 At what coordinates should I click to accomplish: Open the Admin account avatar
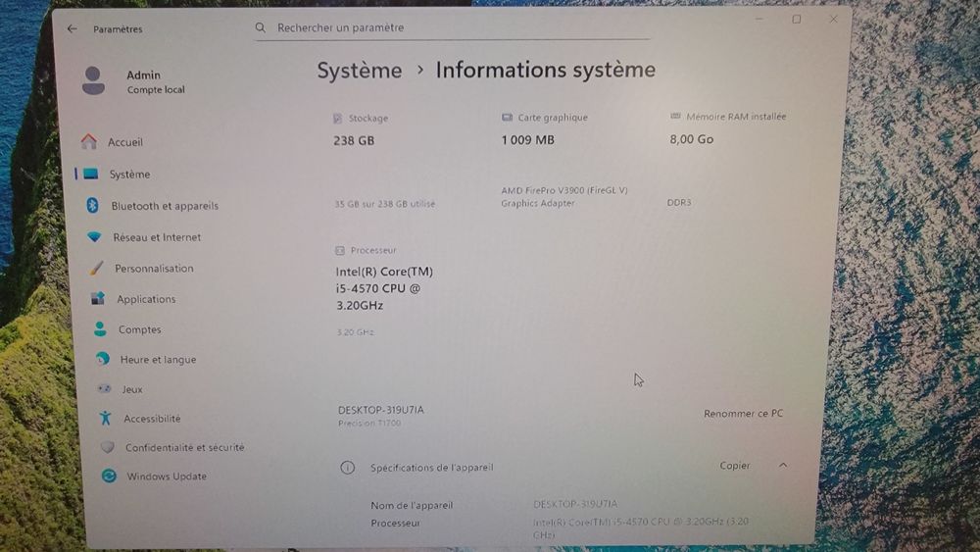tap(93, 80)
